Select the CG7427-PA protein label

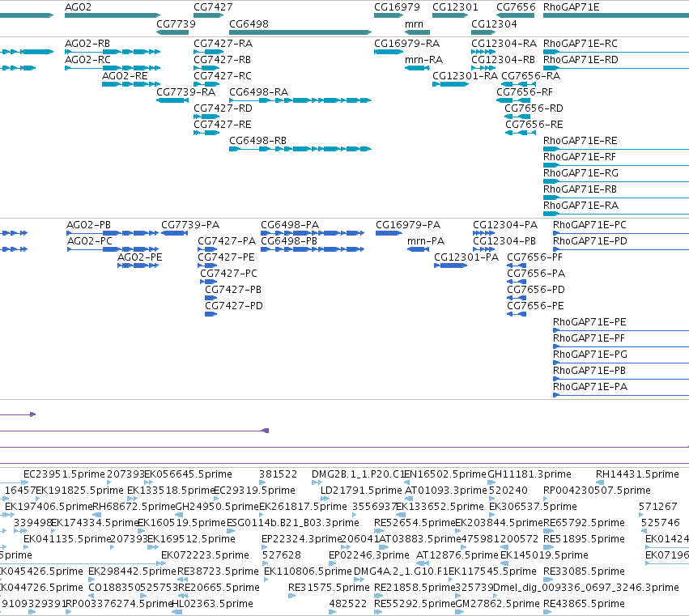click(x=227, y=240)
